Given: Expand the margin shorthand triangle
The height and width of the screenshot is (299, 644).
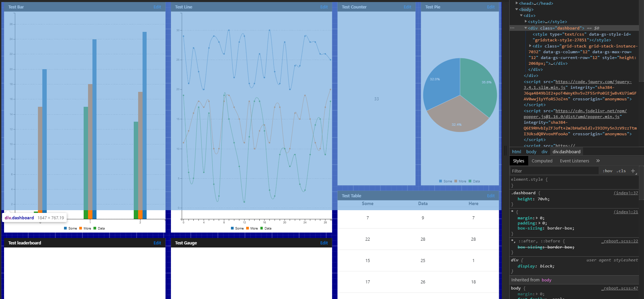Looking at the screenshot, I should [x=537, y=218].
